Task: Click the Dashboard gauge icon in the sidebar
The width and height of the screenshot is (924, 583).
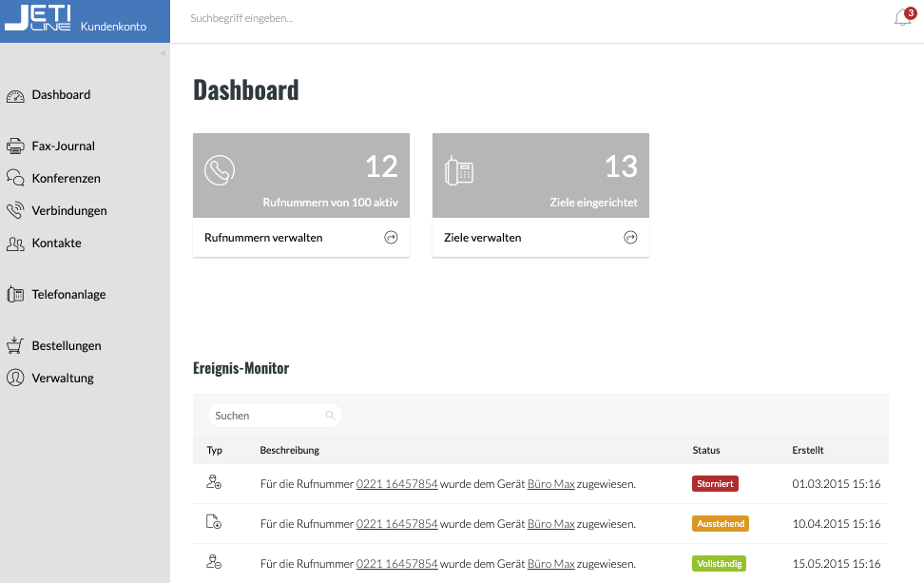Action: (15, 96)
